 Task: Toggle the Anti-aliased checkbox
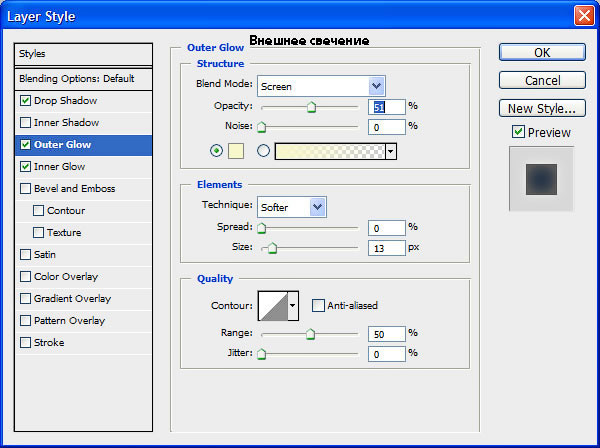click(x=318, y=306)
